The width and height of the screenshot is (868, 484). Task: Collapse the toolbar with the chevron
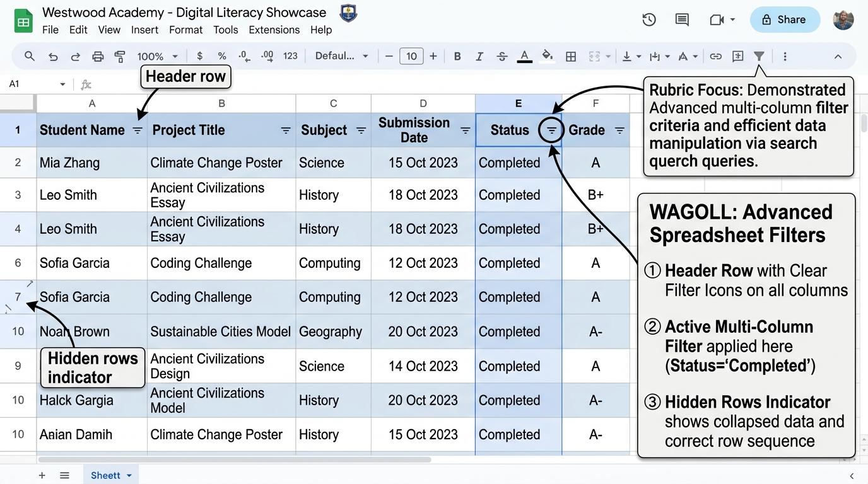coord(838,57)
